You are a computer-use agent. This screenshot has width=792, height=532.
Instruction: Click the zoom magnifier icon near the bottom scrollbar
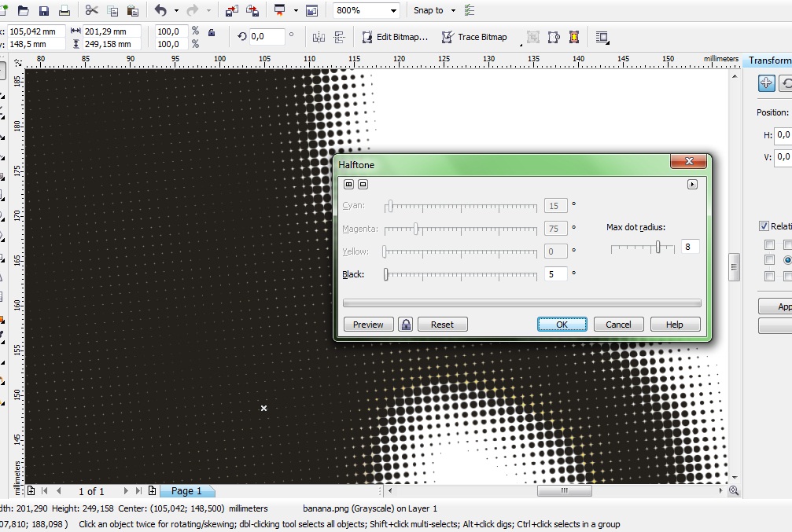click(733, 490)
